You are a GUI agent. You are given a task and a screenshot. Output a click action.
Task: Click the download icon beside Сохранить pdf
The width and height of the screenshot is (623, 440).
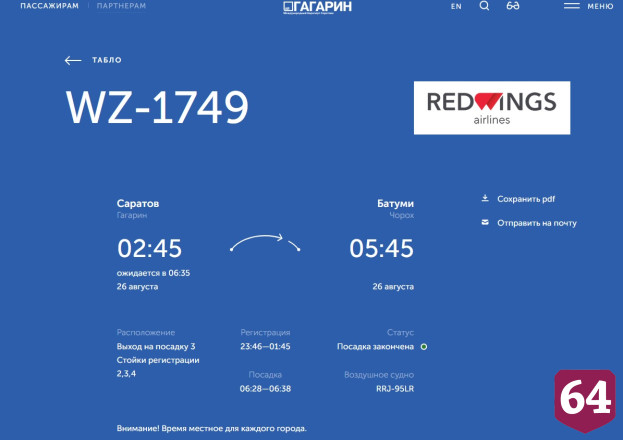coord(485,198)
